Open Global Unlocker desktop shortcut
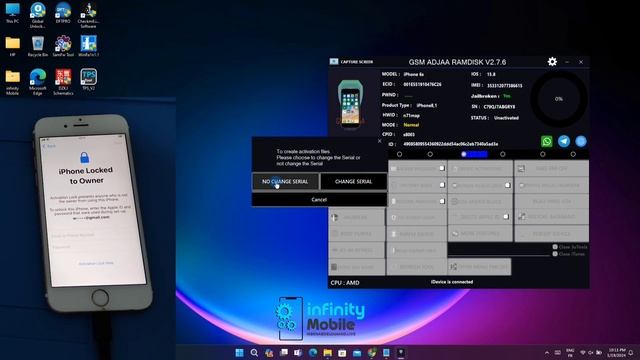Screen dimensions: 640x360 click(38, 15)
